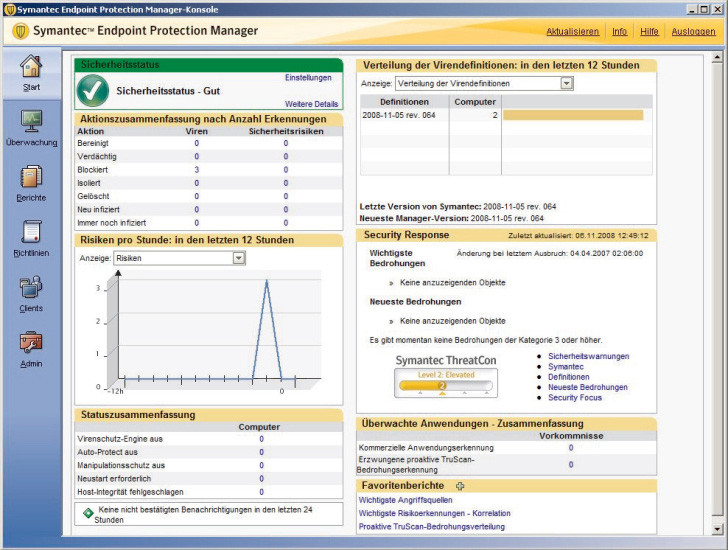Open the Berichte reports icon
728x550 pixels.
coord(31,177)
